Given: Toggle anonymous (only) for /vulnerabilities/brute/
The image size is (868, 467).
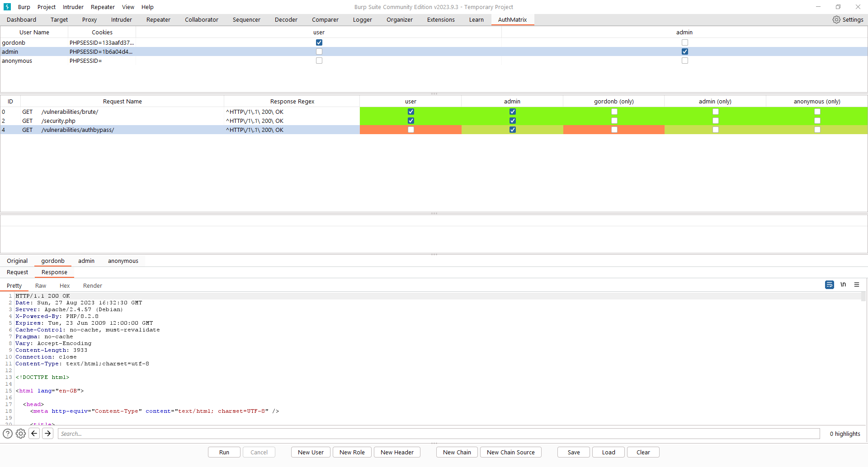Looking at the screenshot, I should click(817, 112).
